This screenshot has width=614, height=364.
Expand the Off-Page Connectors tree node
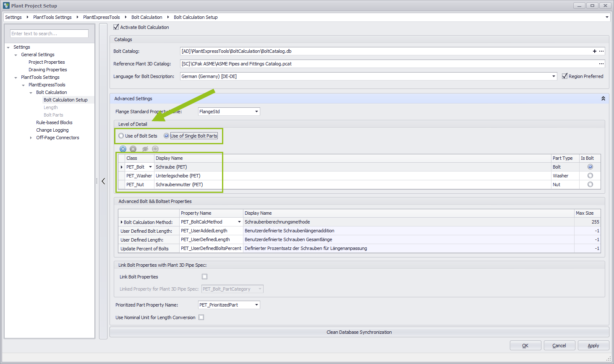pyautogui.click(x=31, y=138)
